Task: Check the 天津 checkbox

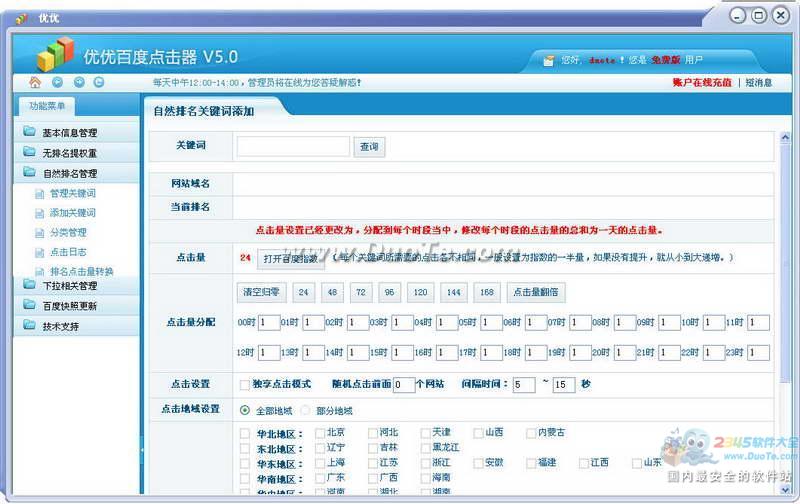Action: [x=426, y=433]
